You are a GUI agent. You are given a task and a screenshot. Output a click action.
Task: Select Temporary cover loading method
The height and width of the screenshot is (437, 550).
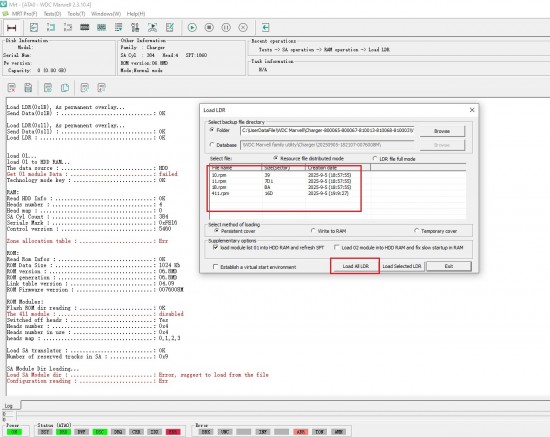point(416,230)
